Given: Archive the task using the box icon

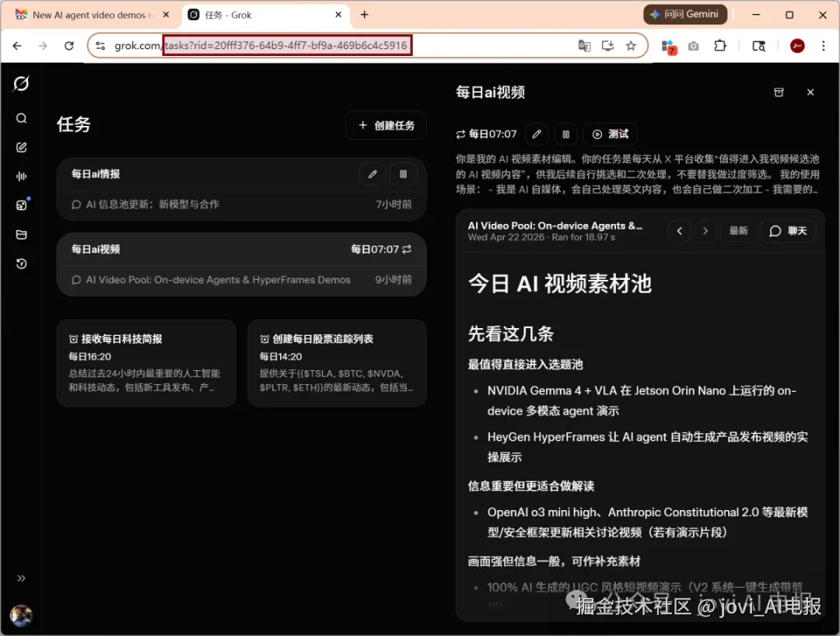Looking at the screenshot, I should (779, 92).
